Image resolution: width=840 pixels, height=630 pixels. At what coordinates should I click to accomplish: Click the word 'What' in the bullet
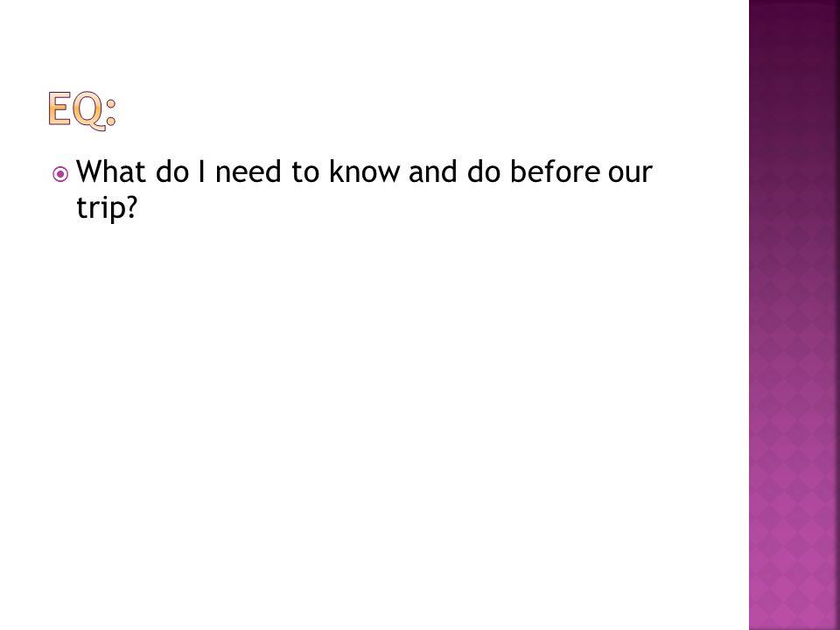tap(111, 171)
